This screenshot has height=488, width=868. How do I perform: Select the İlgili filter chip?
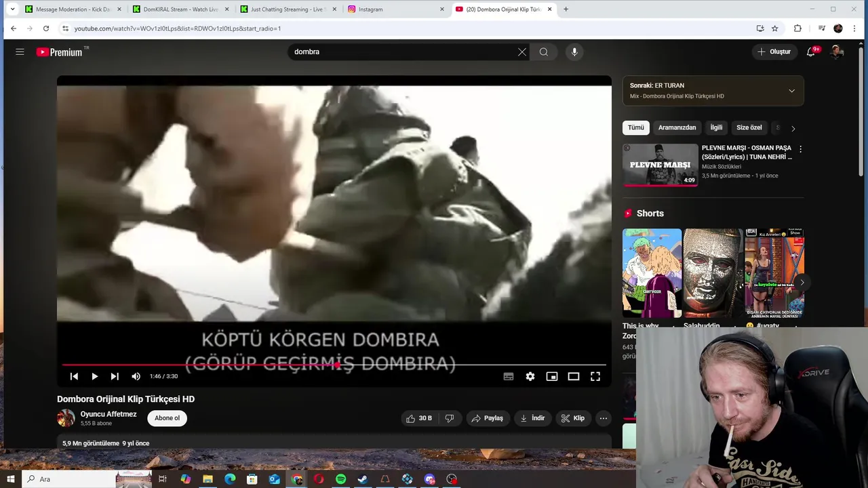(x=716, y=127)
